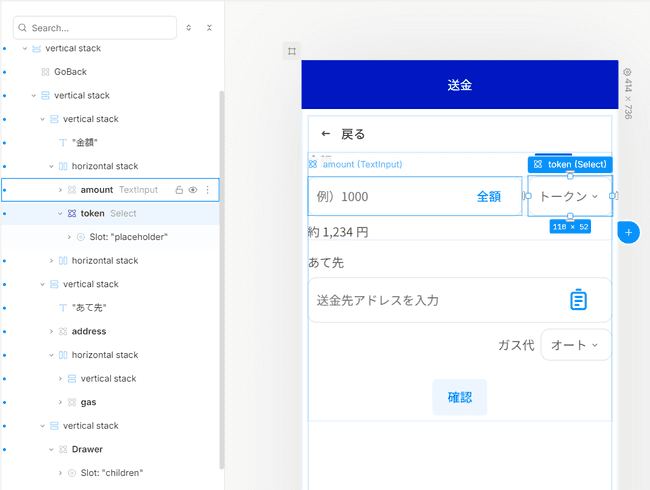Click the top resize handle of token select

pyautogui.click(x=570, y=176)
